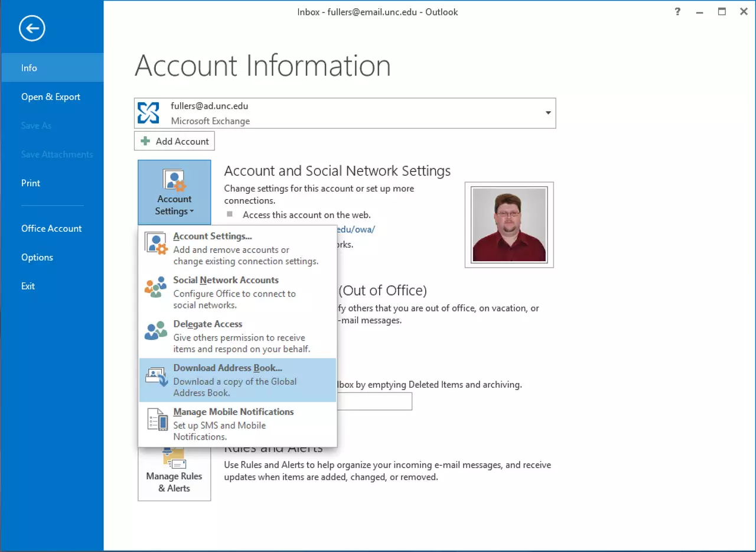Follow the owa web access link

(356, 229)
